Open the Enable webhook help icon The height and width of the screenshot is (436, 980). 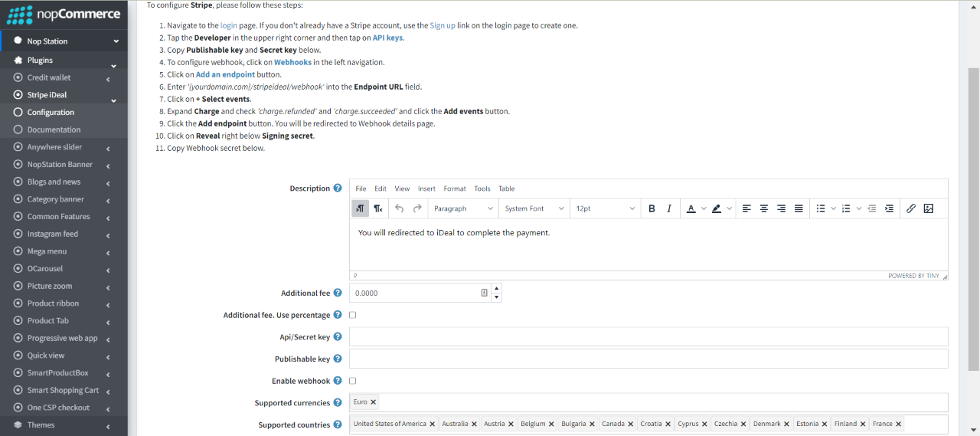coord(338,381)
